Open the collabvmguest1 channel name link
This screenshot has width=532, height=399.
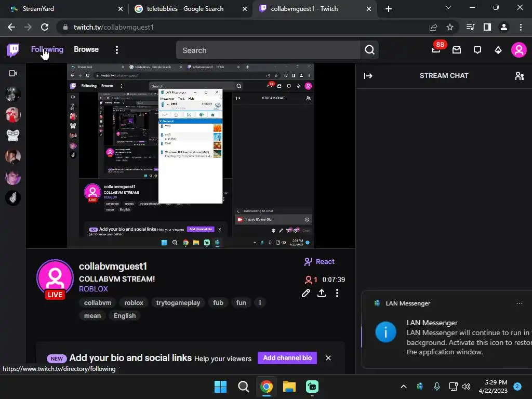[x=113, y=267]
